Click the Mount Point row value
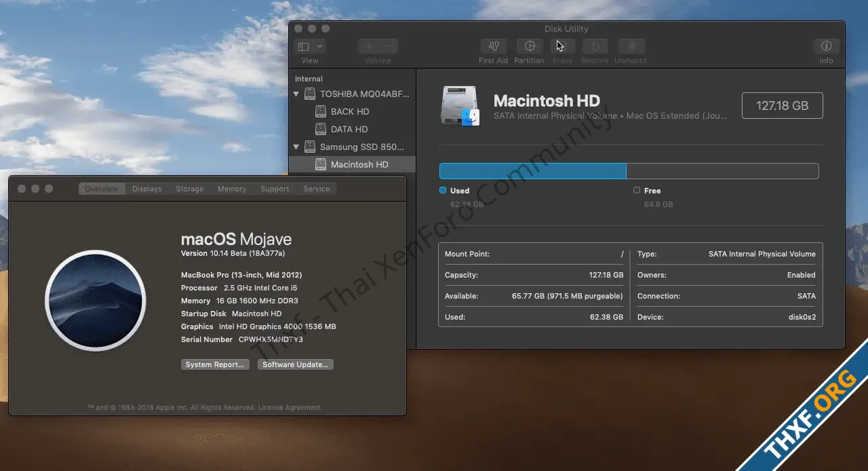This screenshot has width=868, height=471. (622, 254)
